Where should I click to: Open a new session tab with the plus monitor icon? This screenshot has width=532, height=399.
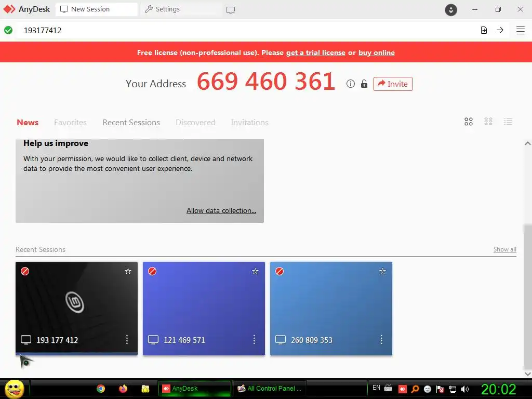[x=231, y=10]
